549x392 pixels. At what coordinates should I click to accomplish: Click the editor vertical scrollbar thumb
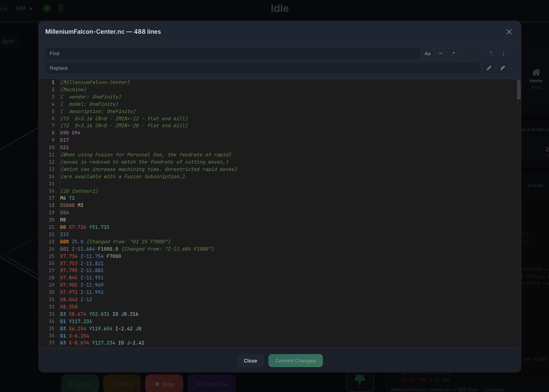[x=519, y=89]
